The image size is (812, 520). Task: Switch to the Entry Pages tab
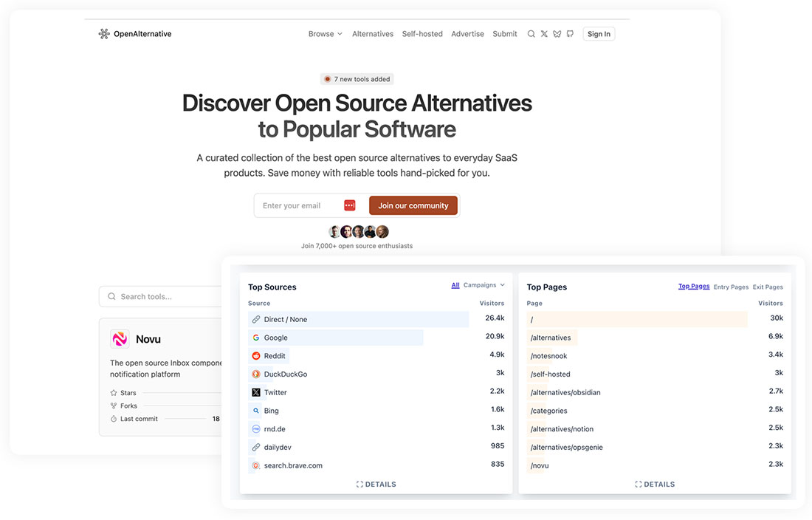tap(731, 287)
